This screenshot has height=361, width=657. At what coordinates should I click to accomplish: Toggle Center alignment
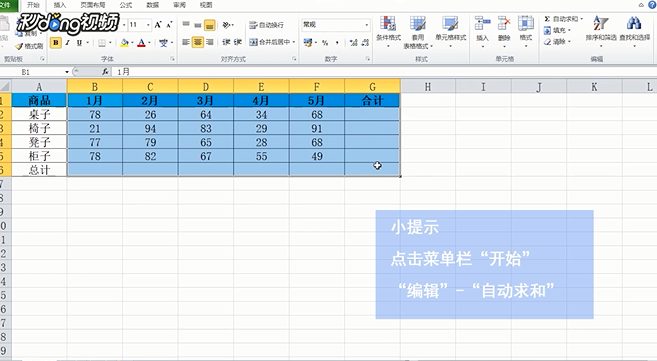click(x=198, y=42)
